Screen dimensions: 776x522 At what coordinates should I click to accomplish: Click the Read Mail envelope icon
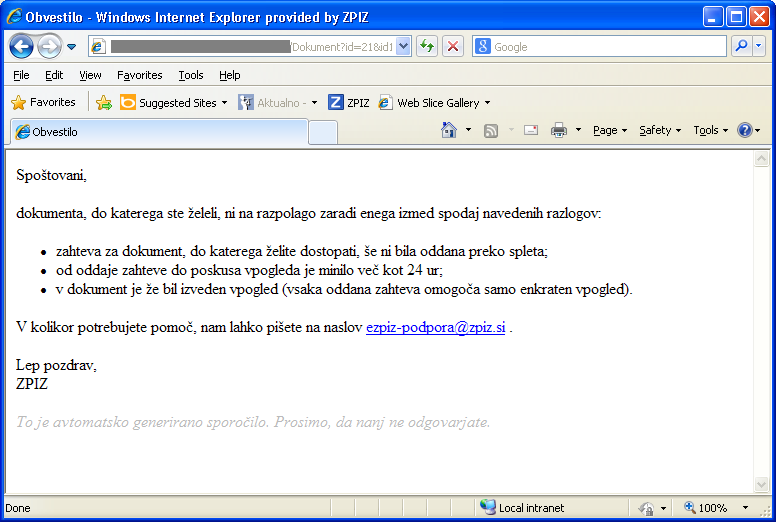click(x=531, y=130)
